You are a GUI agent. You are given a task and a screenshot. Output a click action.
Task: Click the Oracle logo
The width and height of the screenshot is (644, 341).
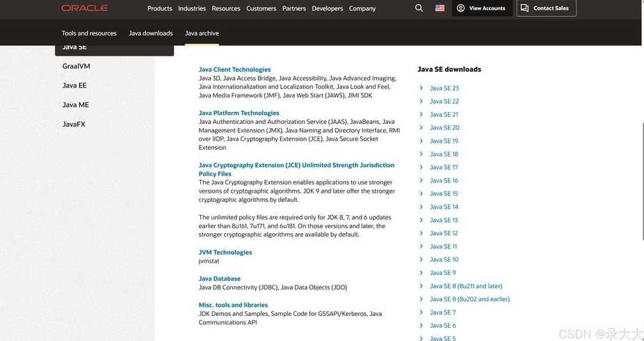(85, 8)
